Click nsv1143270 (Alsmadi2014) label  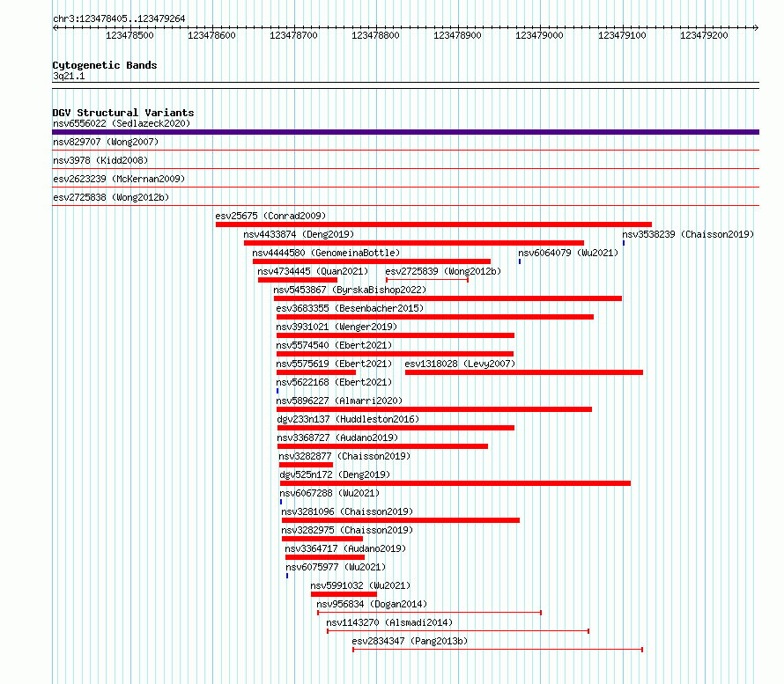[x=389, y=622]
